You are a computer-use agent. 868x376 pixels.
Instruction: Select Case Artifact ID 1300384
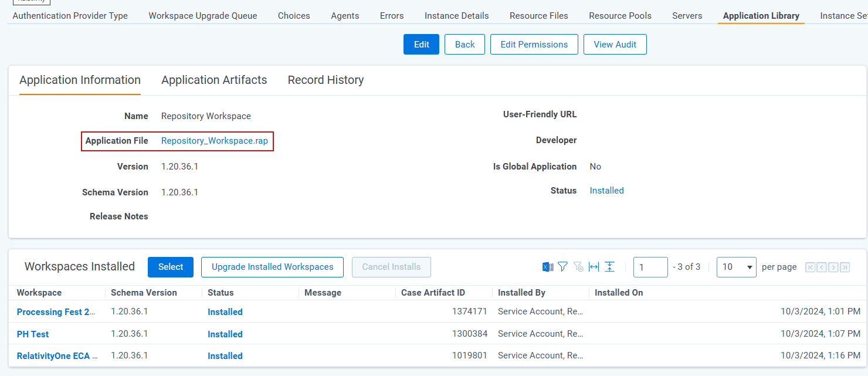[x=469, y=334]
